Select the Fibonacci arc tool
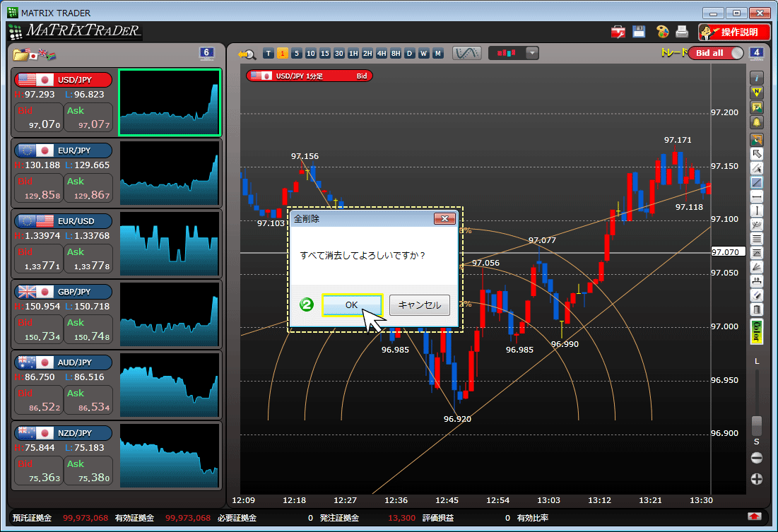 pyautogui.click(x=757, y=225)
